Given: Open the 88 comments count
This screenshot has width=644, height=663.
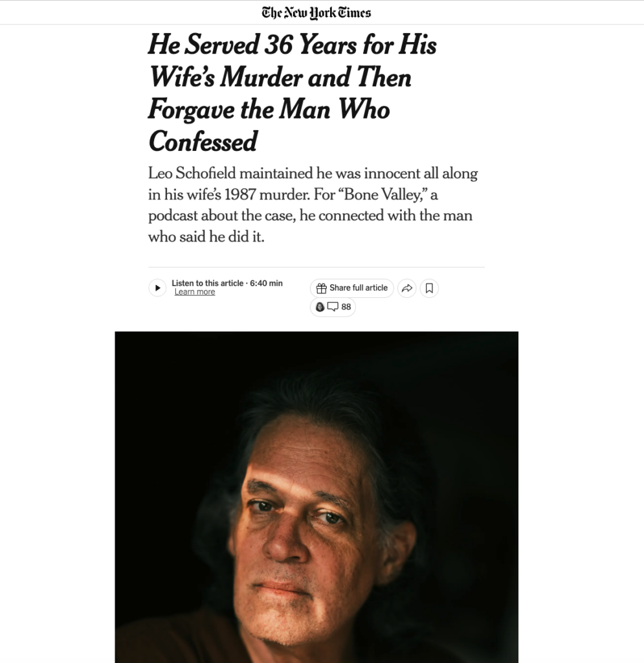Looking at the screenshot, I should click(346, 307).
